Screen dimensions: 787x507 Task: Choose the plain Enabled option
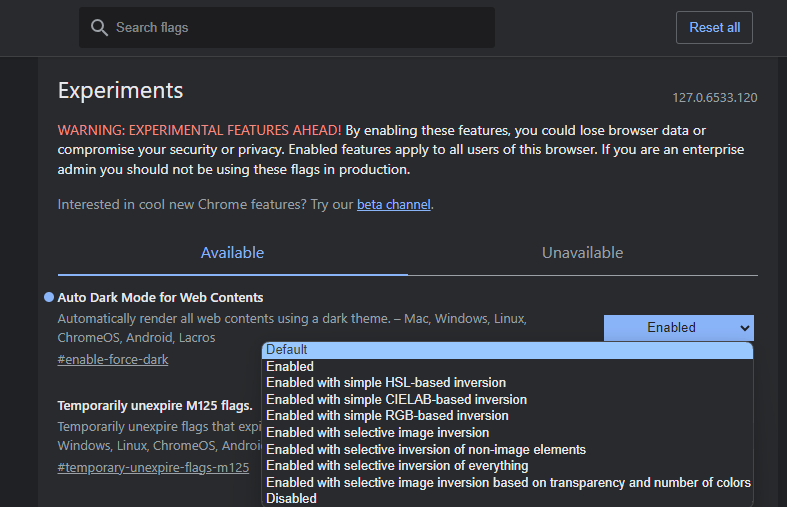[290, 367]
